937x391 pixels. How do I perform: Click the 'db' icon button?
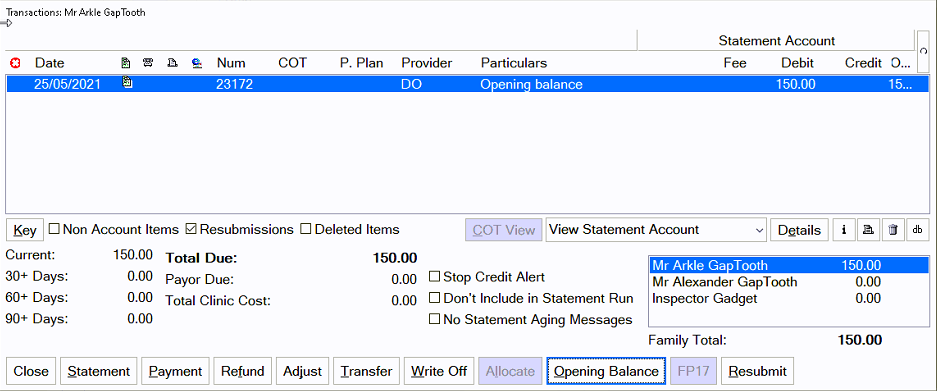coord(917,230)
